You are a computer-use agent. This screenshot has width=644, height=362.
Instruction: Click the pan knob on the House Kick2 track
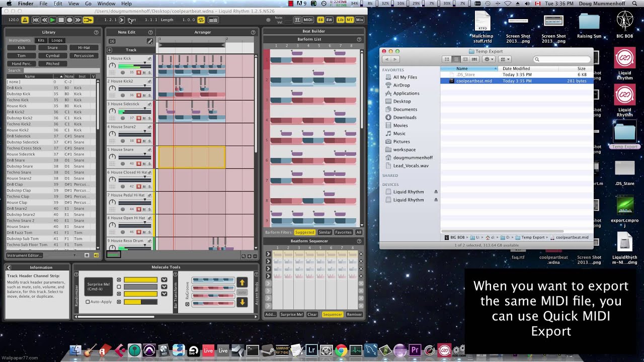click(x=112, y=89)
